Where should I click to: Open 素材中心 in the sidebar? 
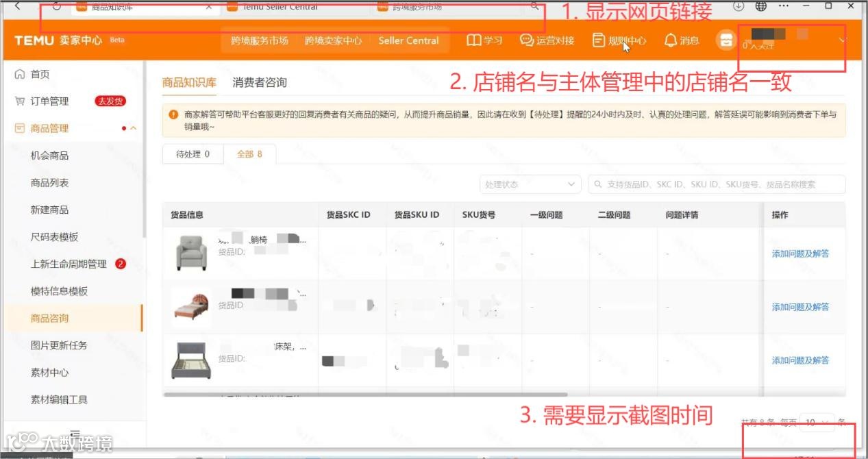coord(49,373)
